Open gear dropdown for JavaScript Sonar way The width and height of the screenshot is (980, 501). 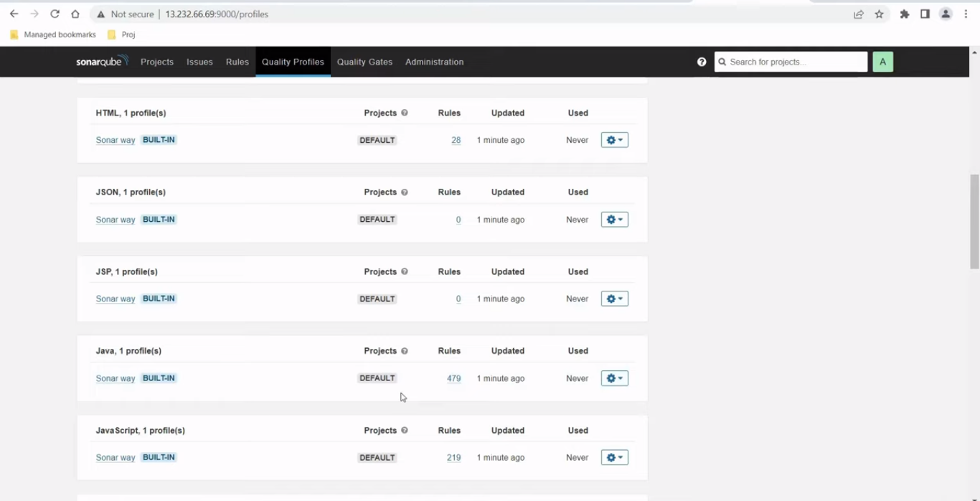click(x=614, y=457)
